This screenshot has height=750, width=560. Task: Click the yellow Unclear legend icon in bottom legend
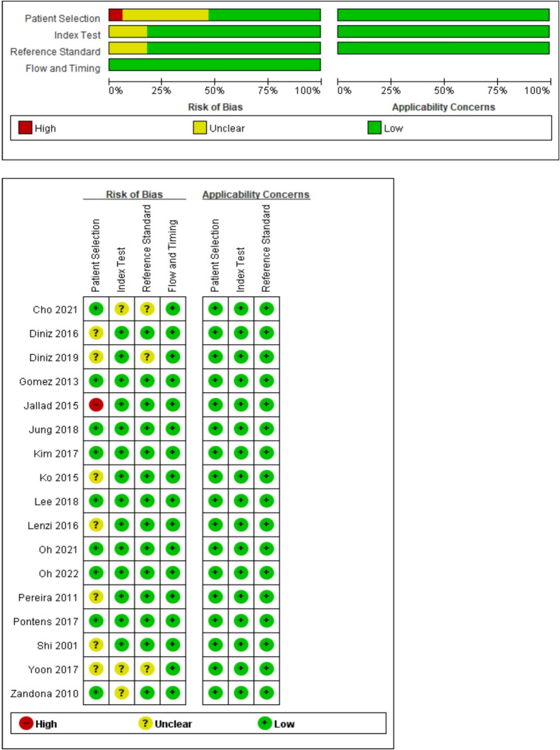pos(146,723)
